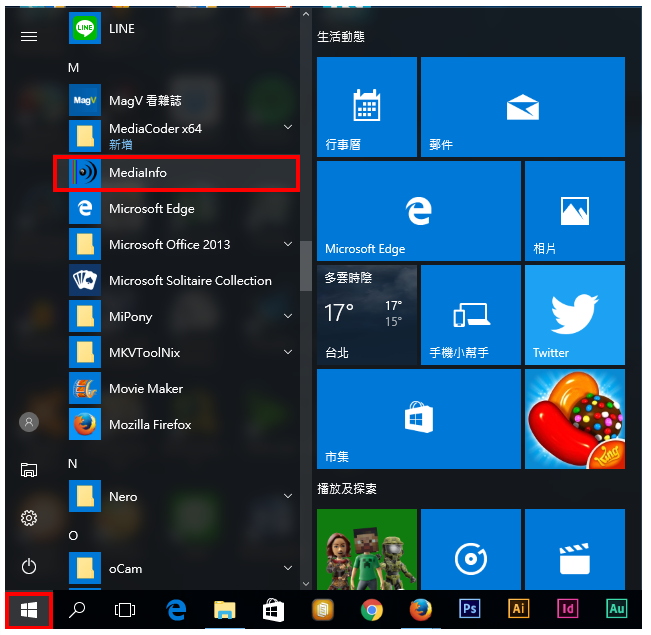Click the scroll-up arrow of app list
This screenshot has width=651, height=635.
pos(306,14)
